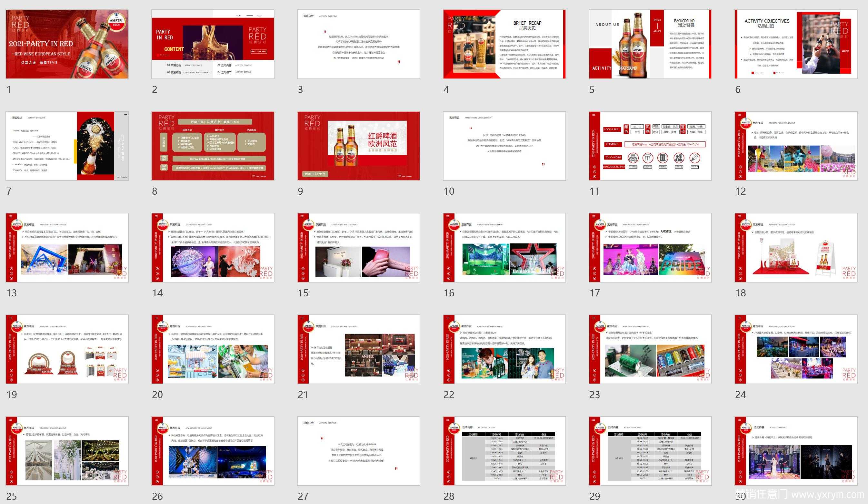
Task: Select slide 9 with 红爵啤酒 欧洲风范 banner
Action: click(x=359, y=146)
